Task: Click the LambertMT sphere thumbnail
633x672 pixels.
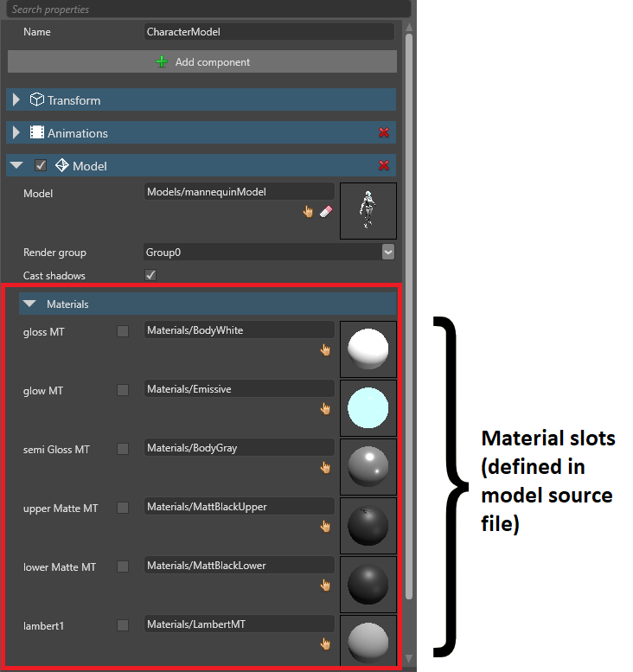Action: 368,641
